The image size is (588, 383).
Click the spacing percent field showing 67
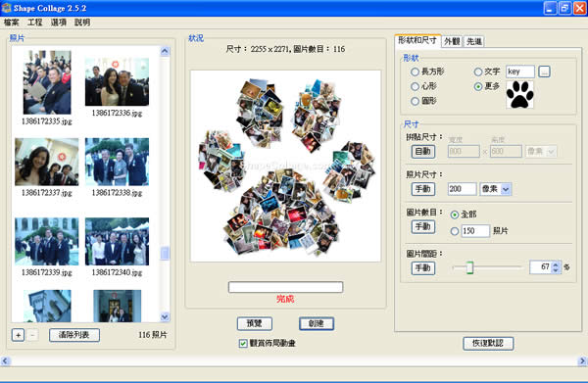coord(540,267)
